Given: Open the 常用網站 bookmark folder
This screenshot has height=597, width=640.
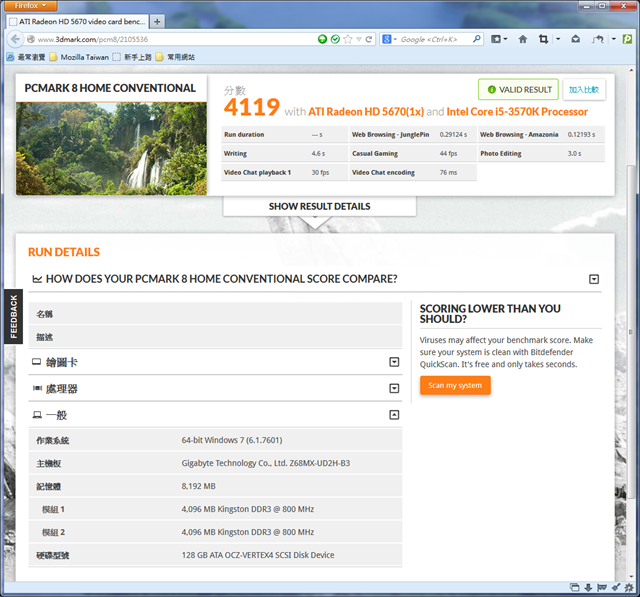Looking at the screenshot, I should 175,57.
